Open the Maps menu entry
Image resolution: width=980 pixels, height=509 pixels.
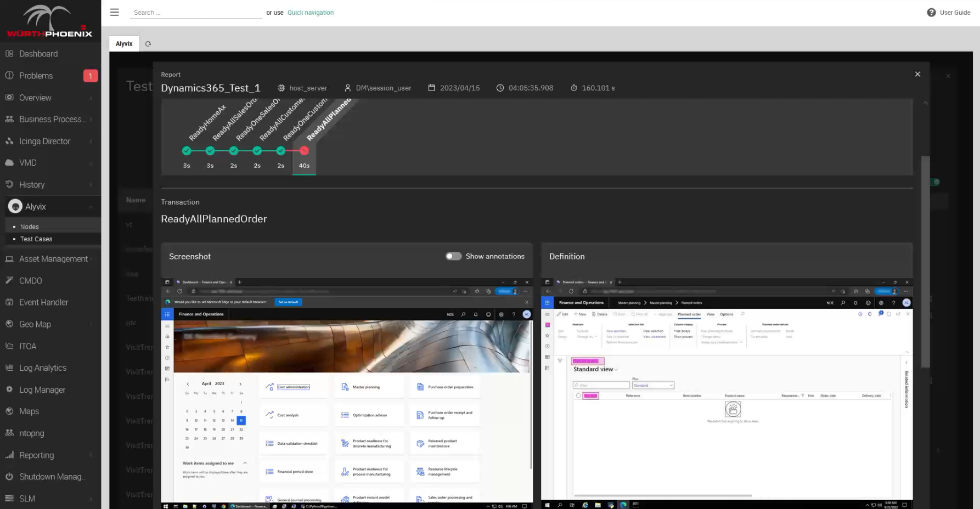click(x=29, y=411)
